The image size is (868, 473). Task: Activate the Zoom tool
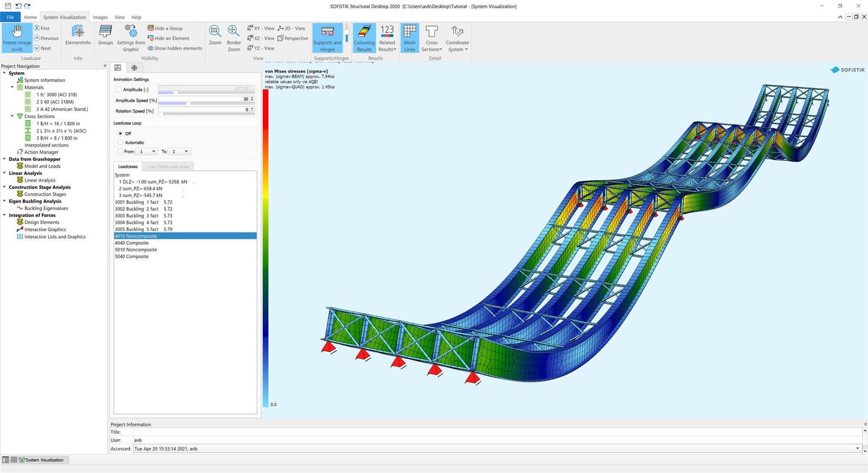pyautogui.click(x=215, y=35)
